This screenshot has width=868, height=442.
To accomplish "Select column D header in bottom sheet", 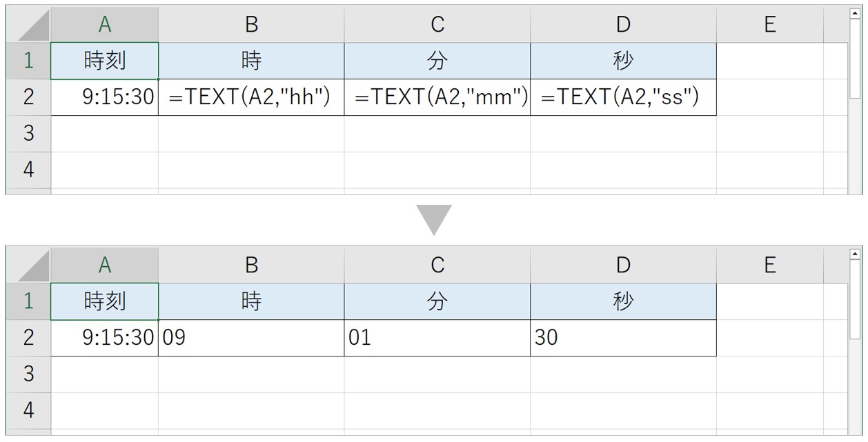I will point(623,265).
